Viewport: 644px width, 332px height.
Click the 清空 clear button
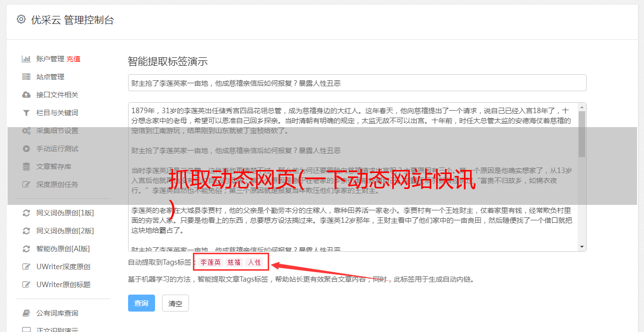[x=175, y=303]
